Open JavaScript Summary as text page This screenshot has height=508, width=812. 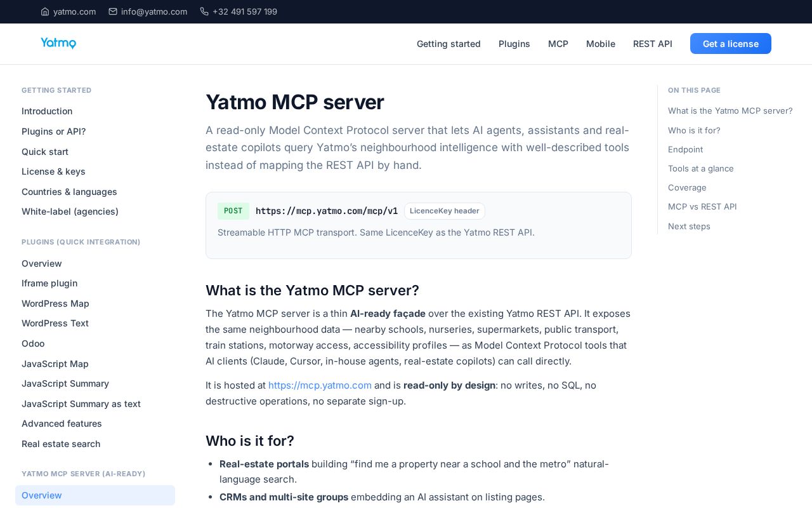click(x=81, y=404)
